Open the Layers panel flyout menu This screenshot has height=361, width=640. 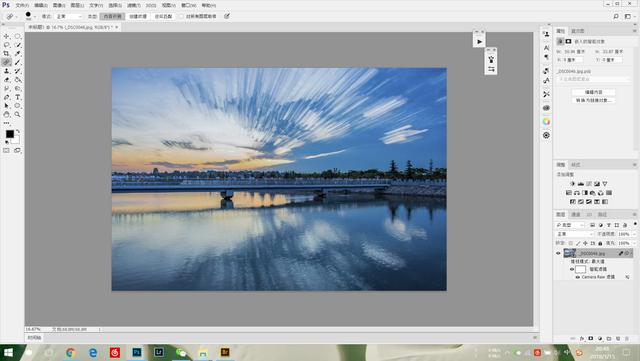pos(634,214)
